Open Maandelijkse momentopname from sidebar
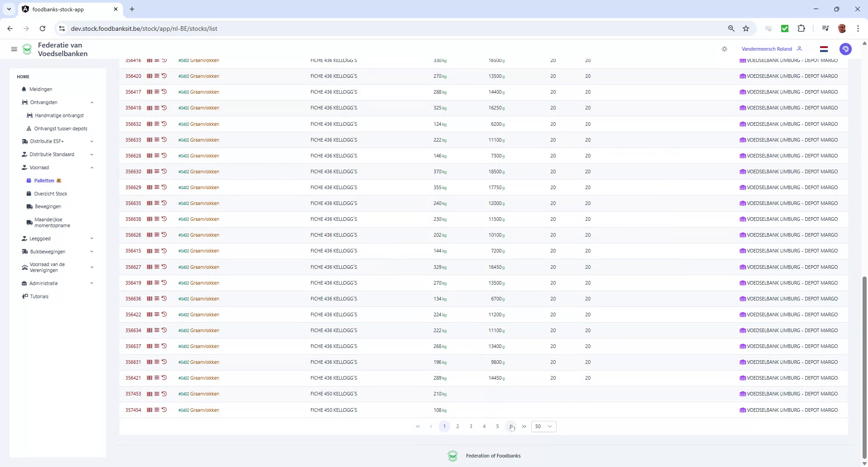This screenshot has height=467, width=868. tap(51, 222)
